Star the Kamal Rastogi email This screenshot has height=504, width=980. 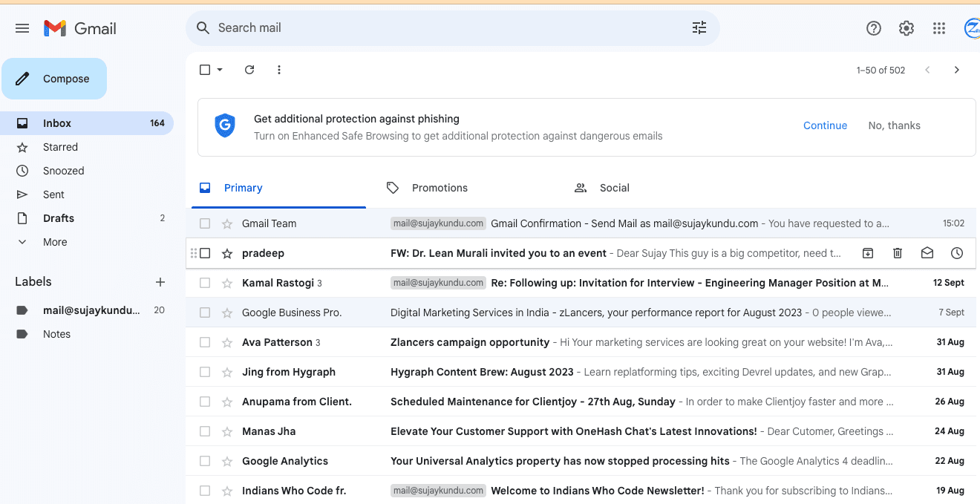(x=227, y=283)
